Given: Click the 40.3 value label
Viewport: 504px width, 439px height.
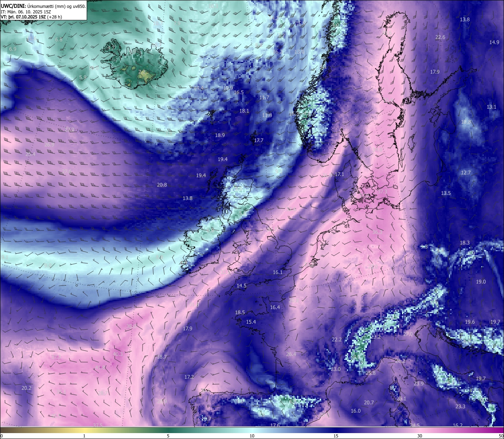Looking at the screenshot, I should click(x=118, y=354).
